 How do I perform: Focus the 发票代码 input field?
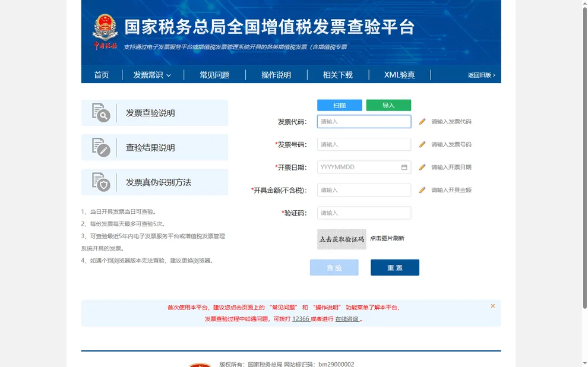(x=364, y=122)
